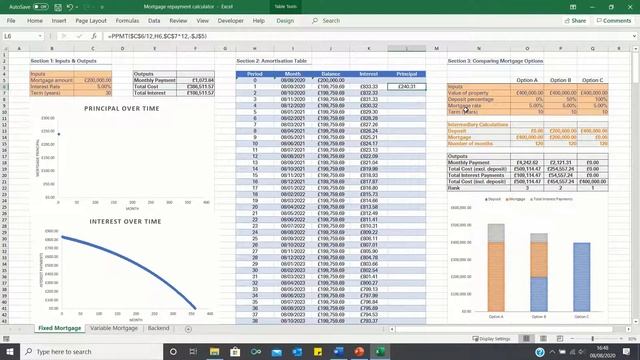
Task: Click the Insert Function fx icon
Action: [x=94, y=36]
